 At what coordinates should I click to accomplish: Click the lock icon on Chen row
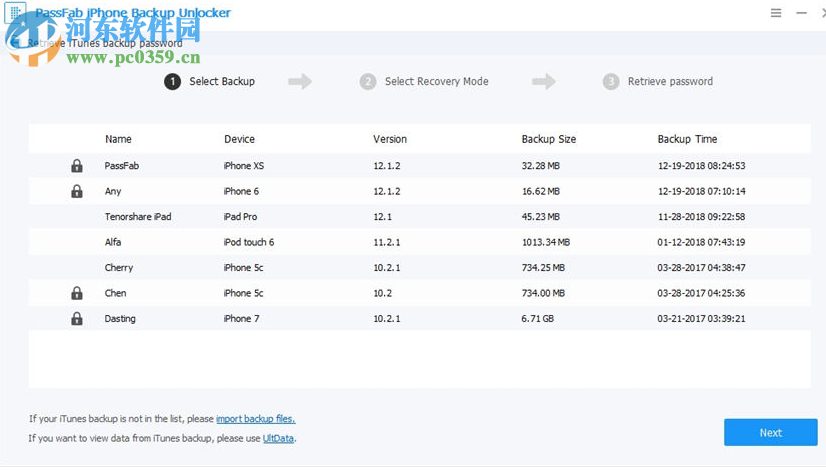(x=77, y=293)
